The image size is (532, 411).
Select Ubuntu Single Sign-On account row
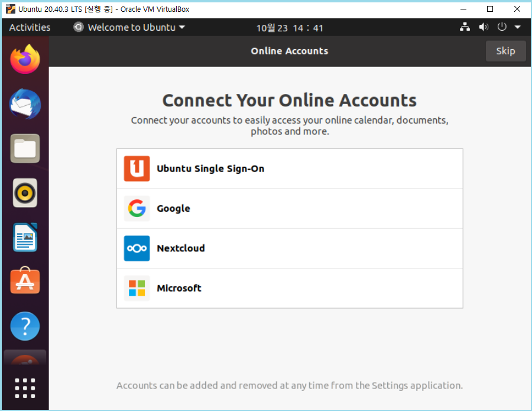coord(290,169)
